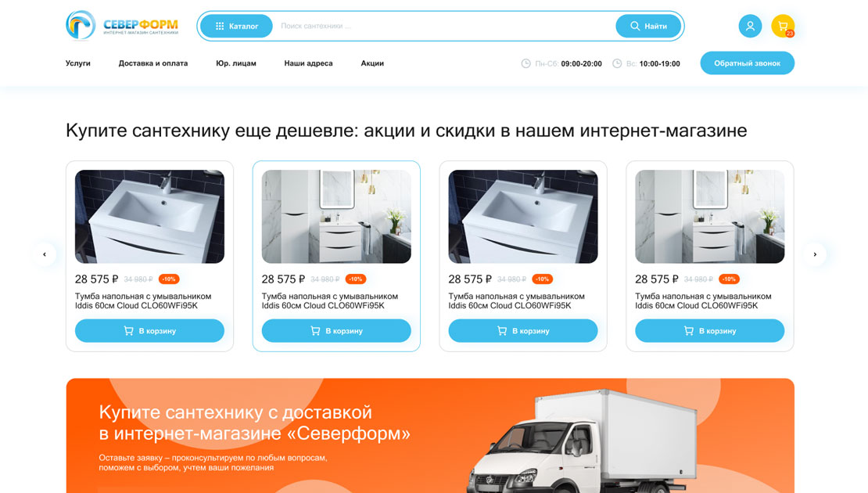The width and height of the screenshot is (868, 493).
Task: Advance carousel with right arrow
Action: click(x=815, y=254)
